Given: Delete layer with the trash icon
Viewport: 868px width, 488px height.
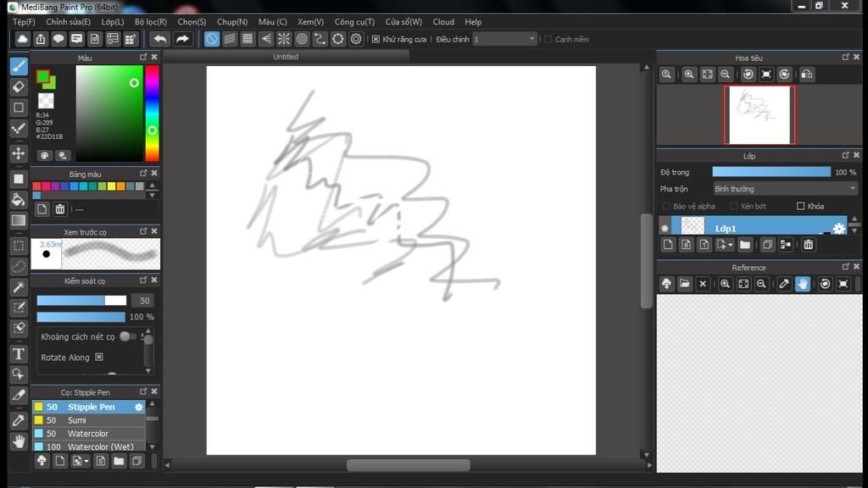Looking at the screenshot, I should point(808,245).
